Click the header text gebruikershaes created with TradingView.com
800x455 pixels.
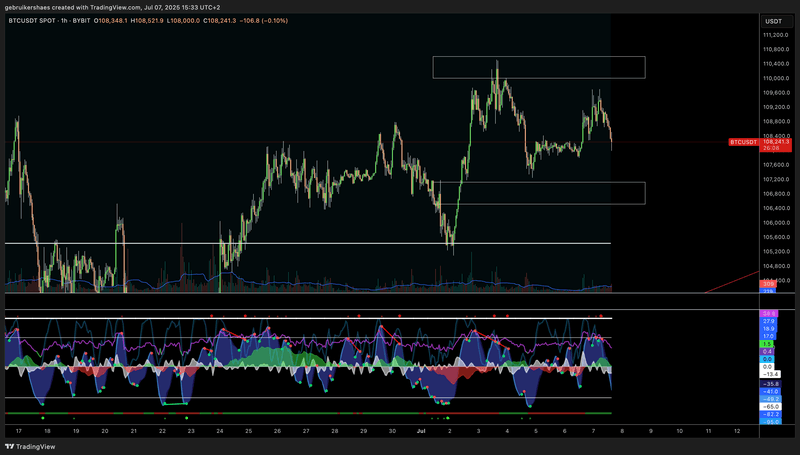[72, 8]
